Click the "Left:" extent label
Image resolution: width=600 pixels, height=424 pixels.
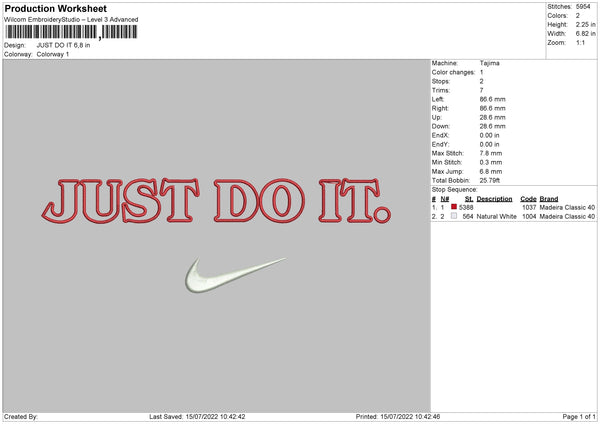[438, 99]
